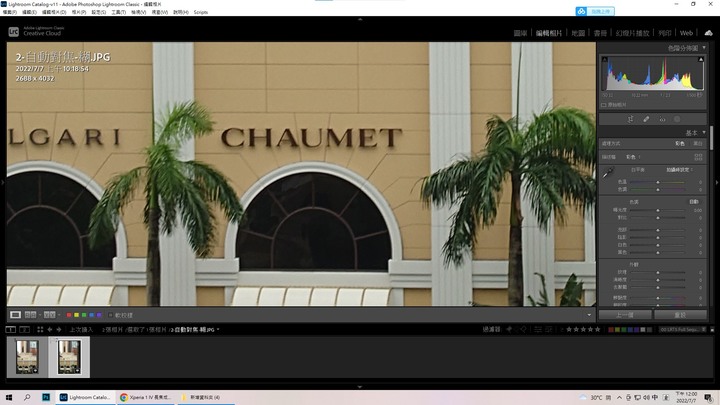Switch to the Print module
Screen dimensions: 720x405
pyautogui.click(x=664, y=33)
